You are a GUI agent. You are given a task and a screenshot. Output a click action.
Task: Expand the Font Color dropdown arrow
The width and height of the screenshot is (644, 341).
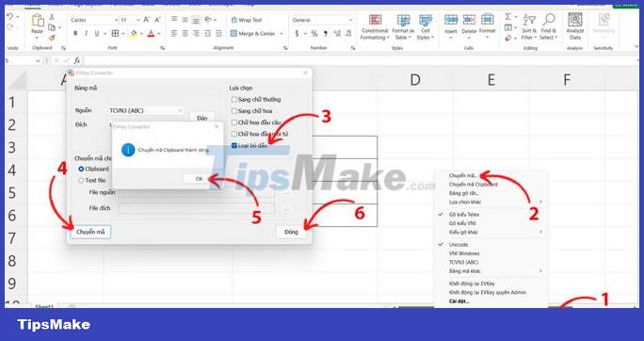coord(159,34)
